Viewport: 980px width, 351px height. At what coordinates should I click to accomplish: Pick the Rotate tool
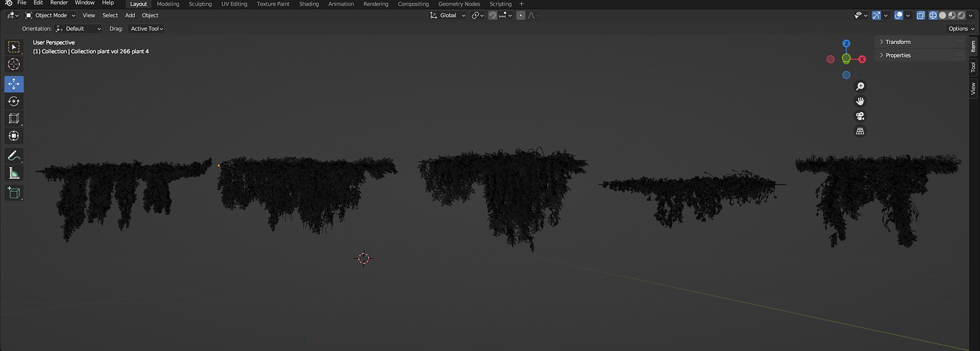pyautogui.click(x=14, y=101)
